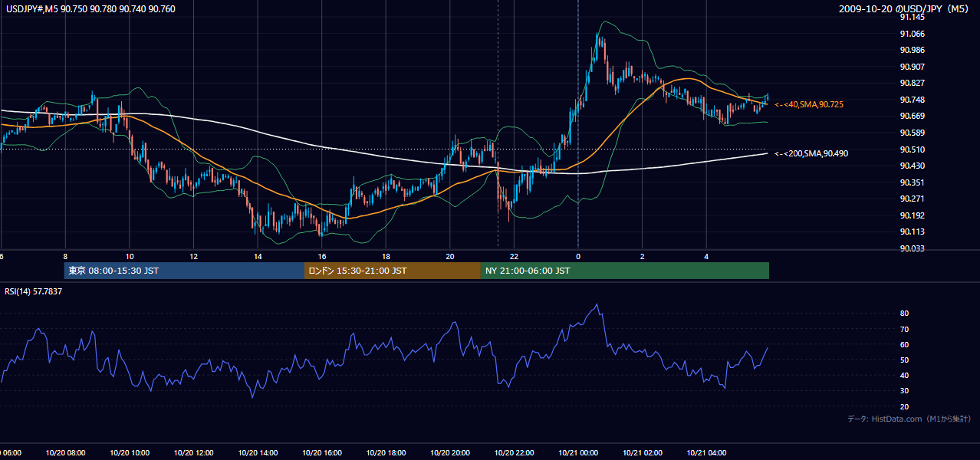Click hour label 22 under the price chart
Viewport: 980px width, 460px height.
[514, 256]
